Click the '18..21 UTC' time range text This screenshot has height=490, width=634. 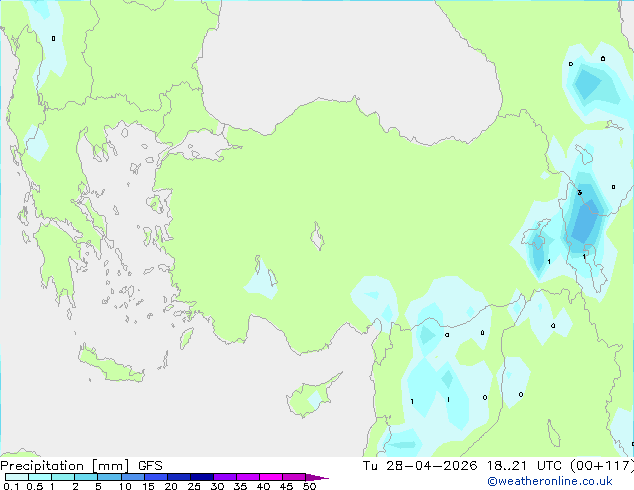coord(524,466)
